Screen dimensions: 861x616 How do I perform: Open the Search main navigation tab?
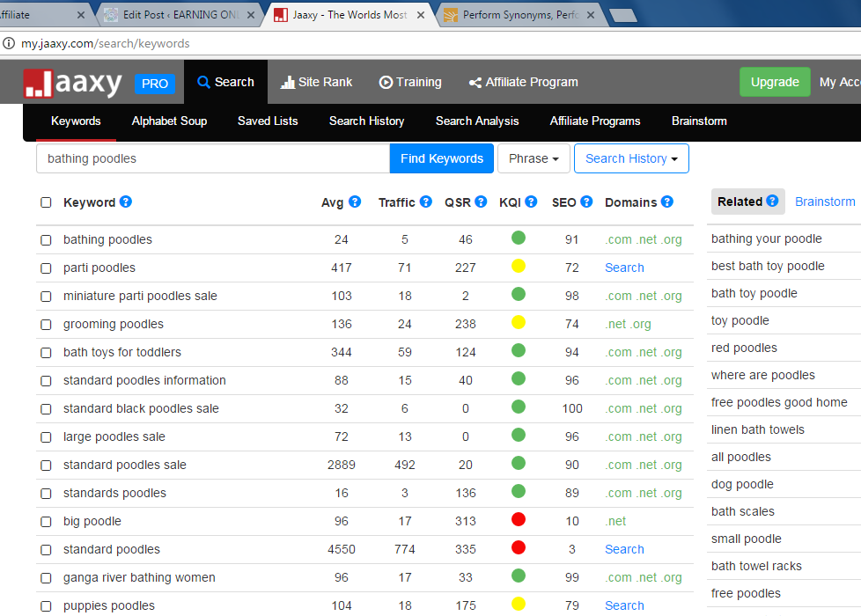point(225,82)
